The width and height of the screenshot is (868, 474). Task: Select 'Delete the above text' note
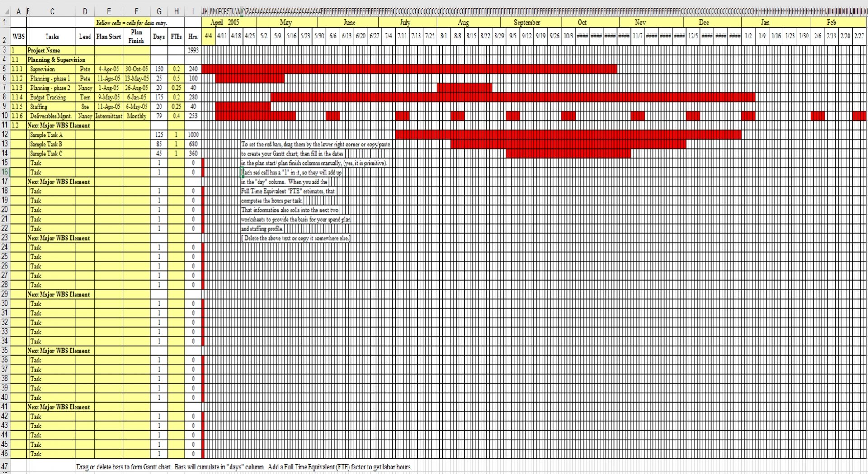click(296, 238)
